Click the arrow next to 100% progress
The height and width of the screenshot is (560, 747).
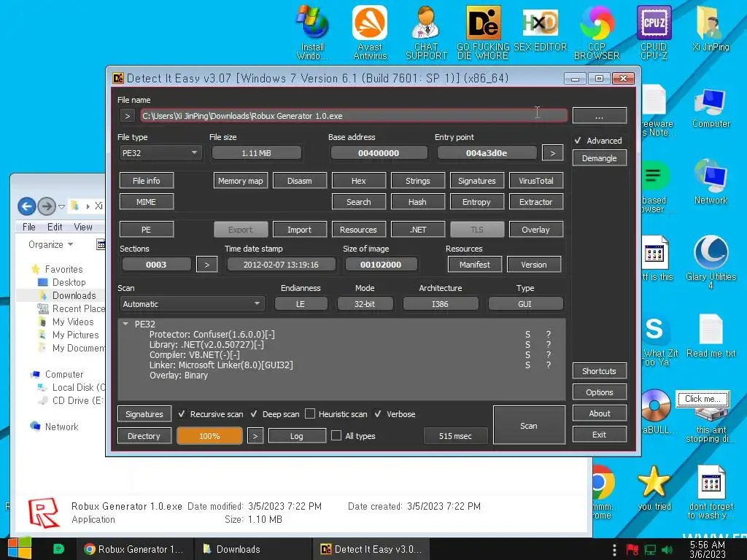[255, 436]
